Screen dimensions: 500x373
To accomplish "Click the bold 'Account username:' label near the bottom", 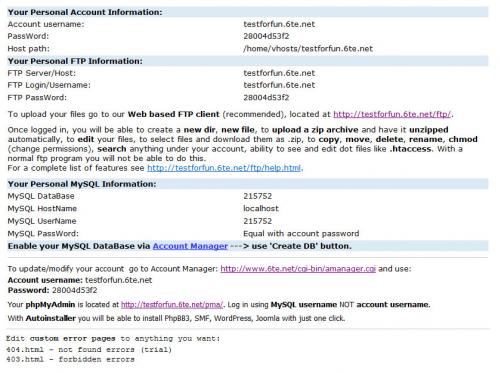I will coord(45,280).
